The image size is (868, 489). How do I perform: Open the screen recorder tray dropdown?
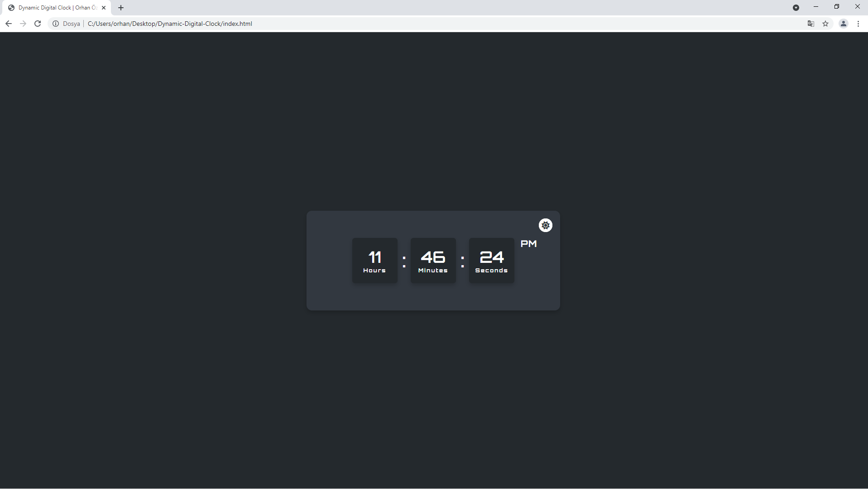click(x=796, y=7)
